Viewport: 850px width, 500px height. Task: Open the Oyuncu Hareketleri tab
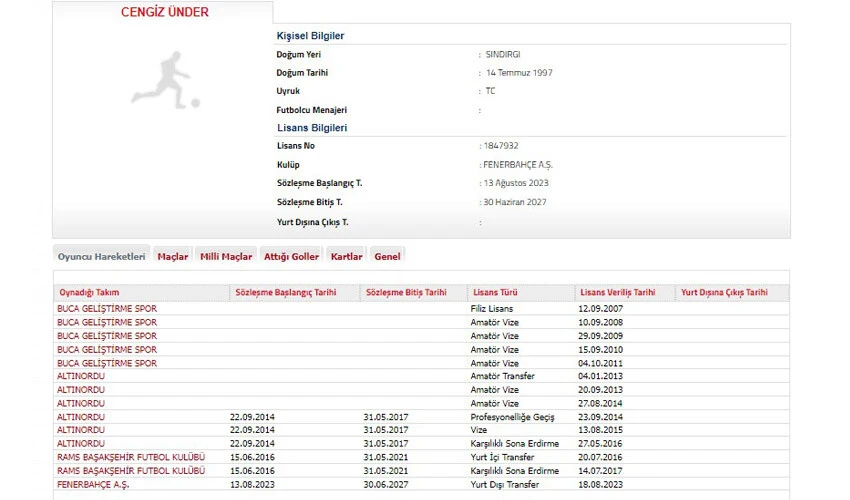[x=101, y=256]
